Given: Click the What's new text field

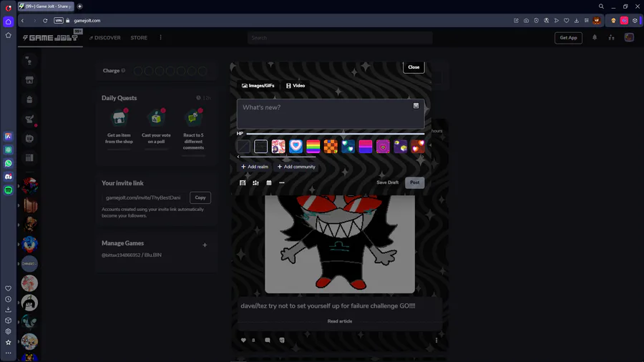Looking at the screenshot, I should pyautogui.click(x=331, y=114).
